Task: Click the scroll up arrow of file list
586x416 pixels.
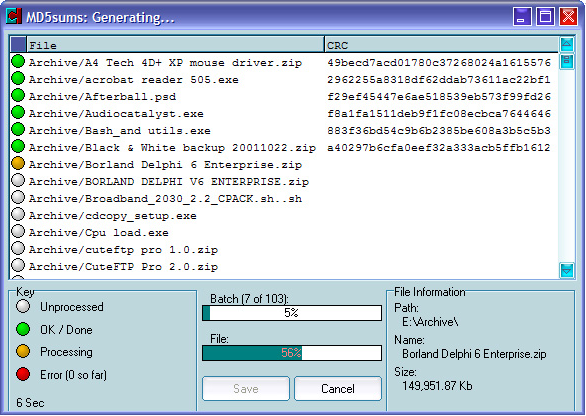Action: (567, 44)
